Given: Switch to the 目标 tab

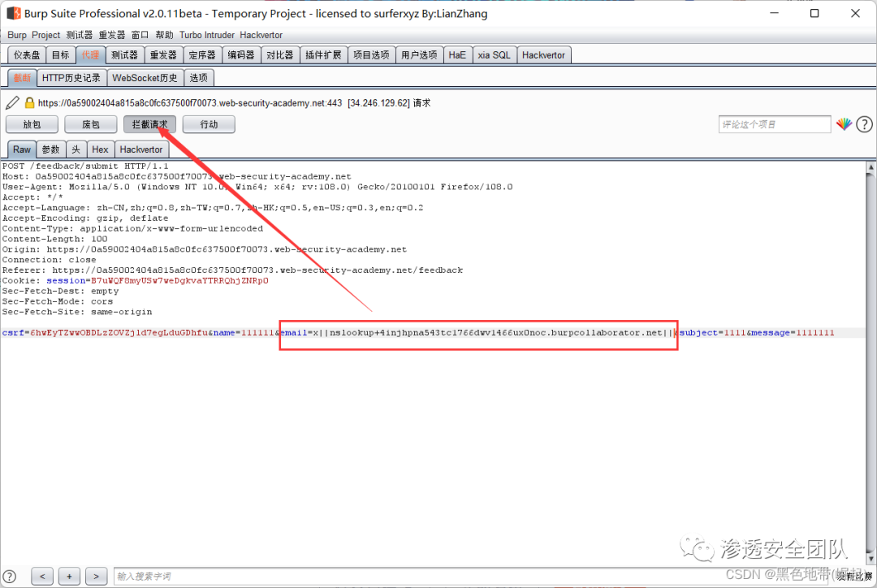Looking at the screenshot, I should point(60,55).
